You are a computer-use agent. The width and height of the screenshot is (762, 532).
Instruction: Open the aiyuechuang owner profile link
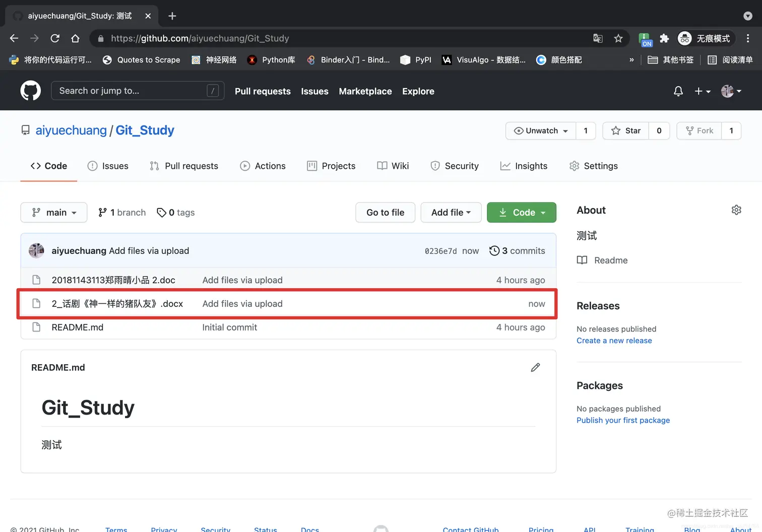coord(71,130)
